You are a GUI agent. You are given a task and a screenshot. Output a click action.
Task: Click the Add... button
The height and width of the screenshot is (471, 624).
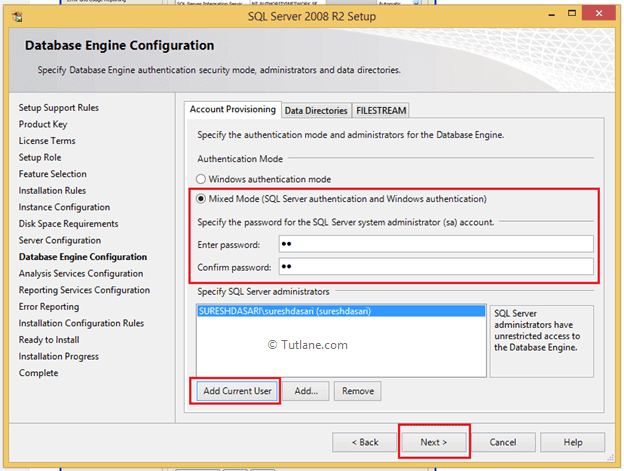pyautogui.click(x=306, y=391)
